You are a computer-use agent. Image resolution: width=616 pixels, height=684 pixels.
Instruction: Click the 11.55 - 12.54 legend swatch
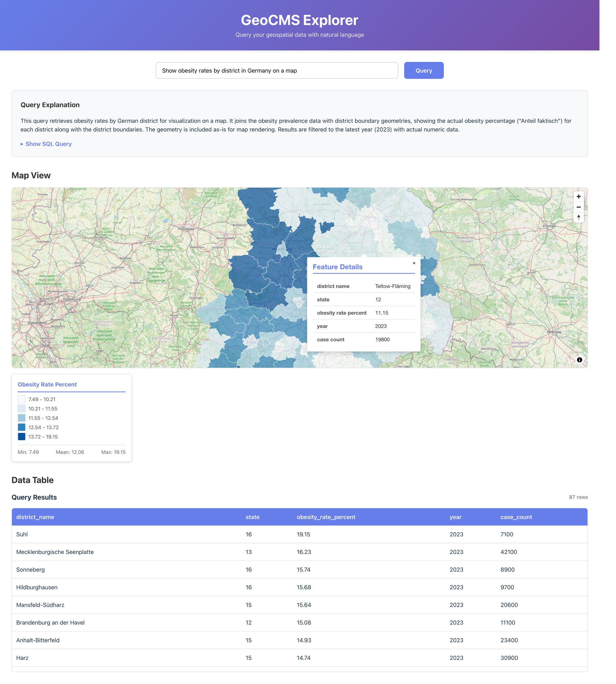coord(22,418)
